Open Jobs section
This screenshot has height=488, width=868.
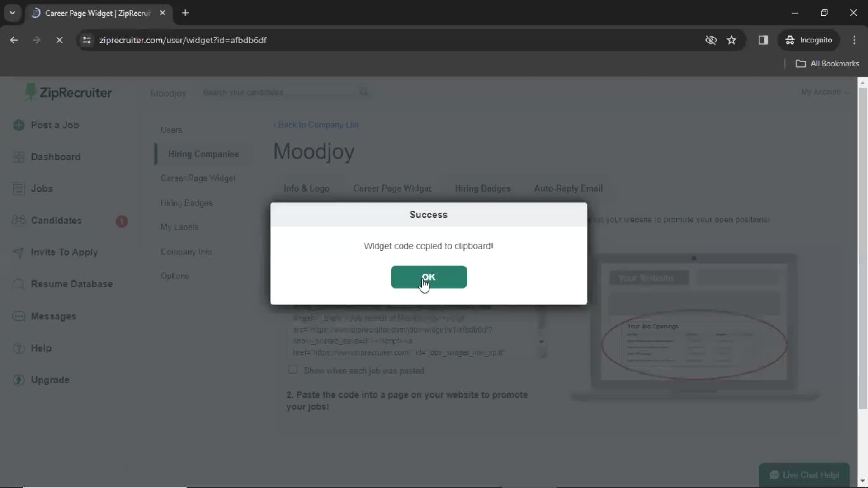click(x=42, y=188)
